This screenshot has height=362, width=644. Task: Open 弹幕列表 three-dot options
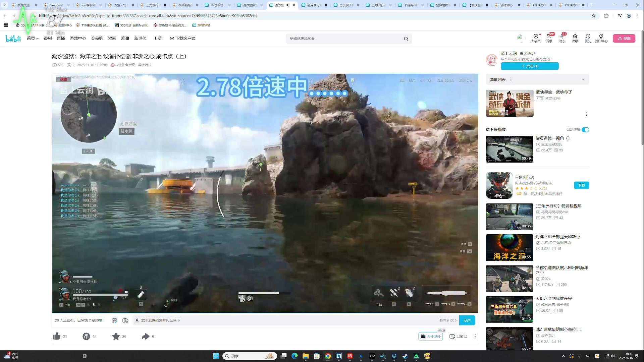tap(511, 79)
